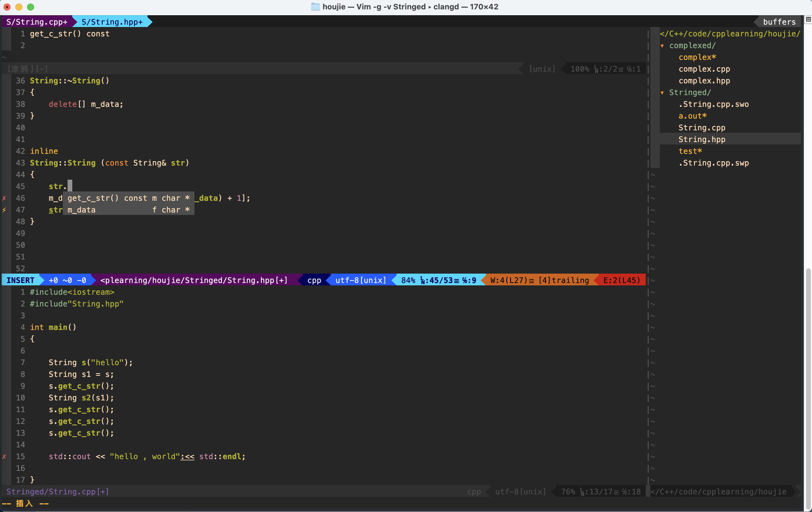Open String.cpp in file tree

click(x=702, y=128)
